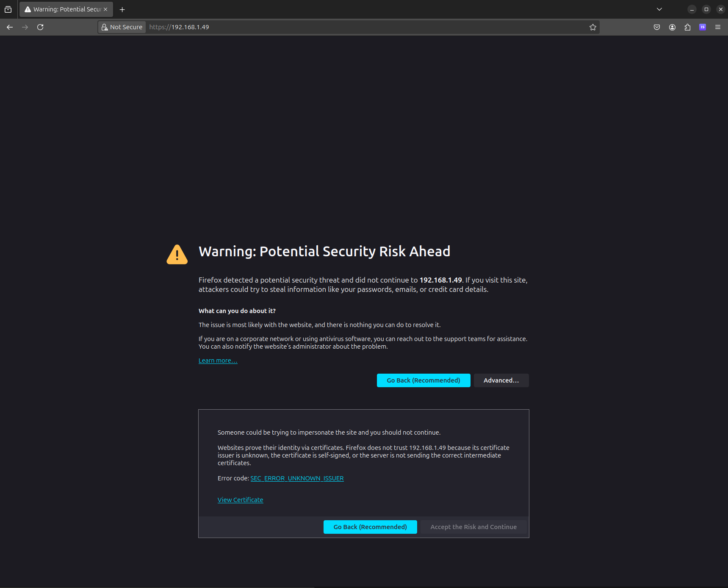Viewport: 728px width, 588px height.
Task: Expand the list all tabs chevron
Action: (x=659, y=9)
